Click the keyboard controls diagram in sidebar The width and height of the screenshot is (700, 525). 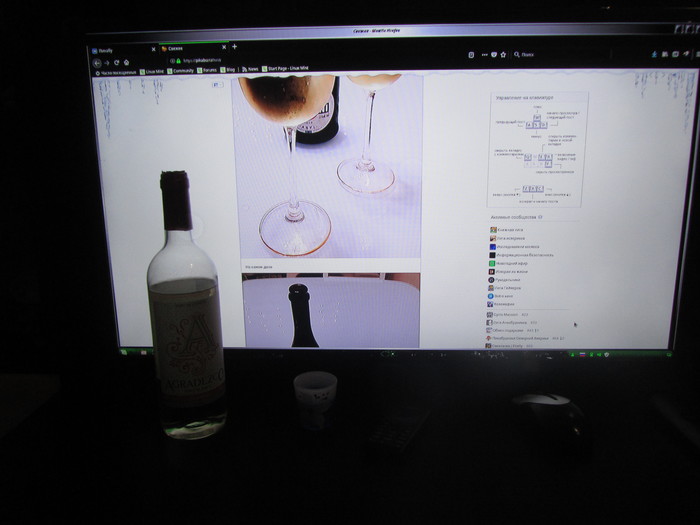tap(537, 148)
